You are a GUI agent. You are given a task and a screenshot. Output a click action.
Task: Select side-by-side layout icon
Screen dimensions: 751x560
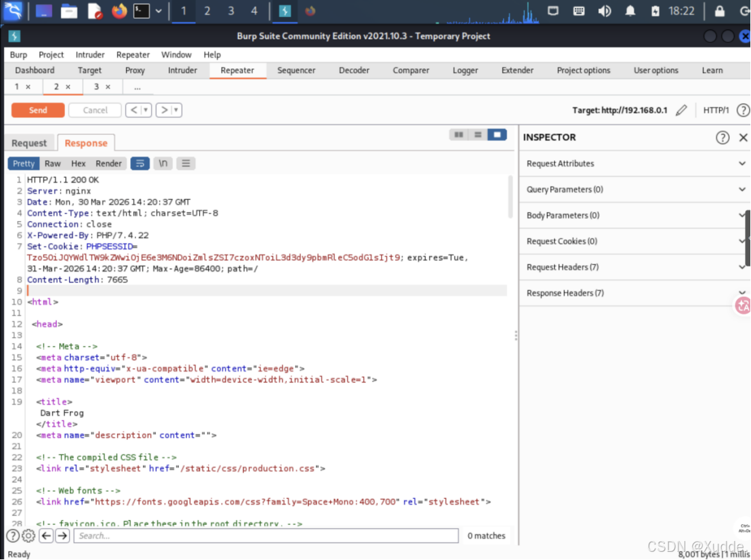pos(458,135)
